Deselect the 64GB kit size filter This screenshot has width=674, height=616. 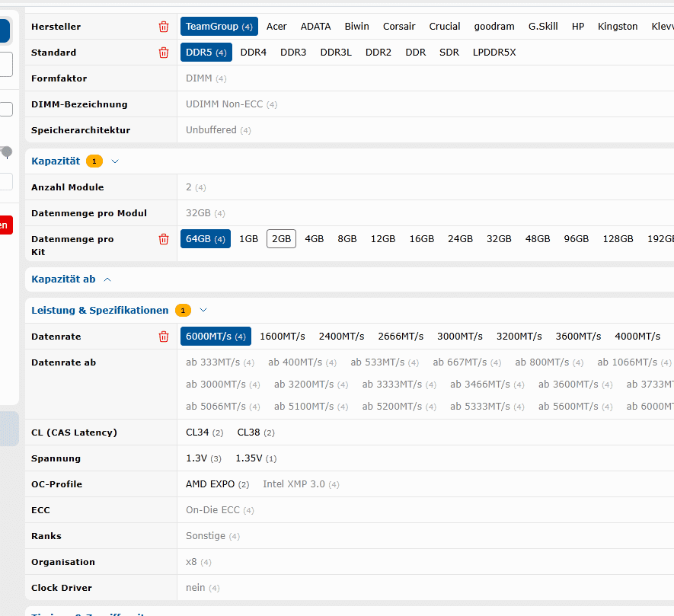(x=206, y=239)
